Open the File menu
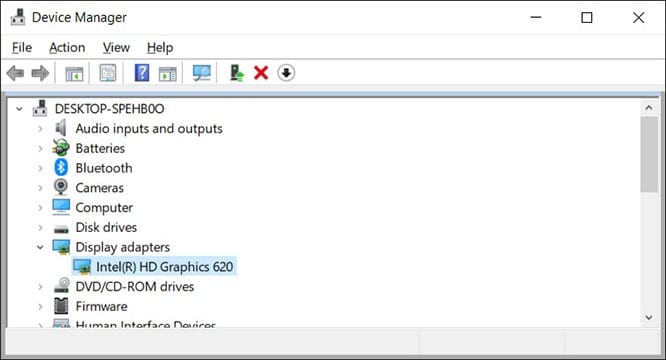The image size is (666, 360). click(22, 48)
